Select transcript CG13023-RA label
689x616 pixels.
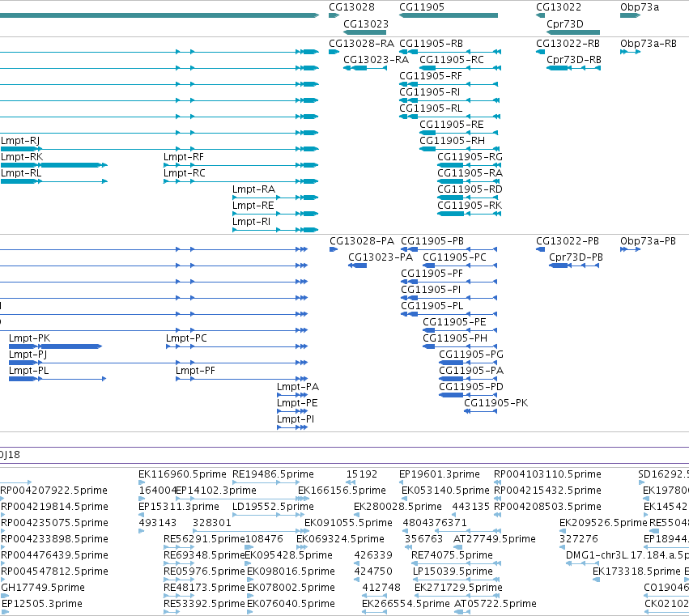pyautogui.click(x=376, y=60)
